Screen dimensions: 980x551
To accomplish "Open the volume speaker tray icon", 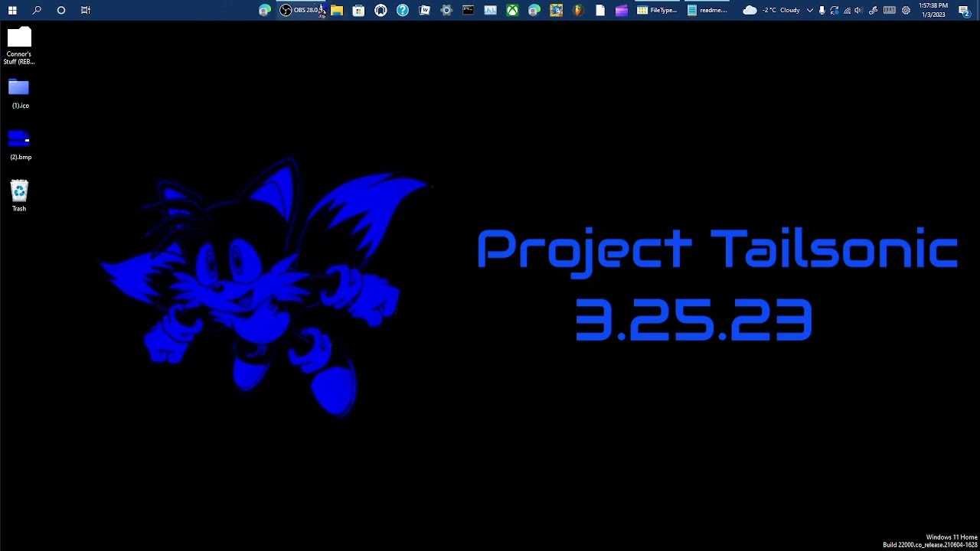I will (859, 10).
